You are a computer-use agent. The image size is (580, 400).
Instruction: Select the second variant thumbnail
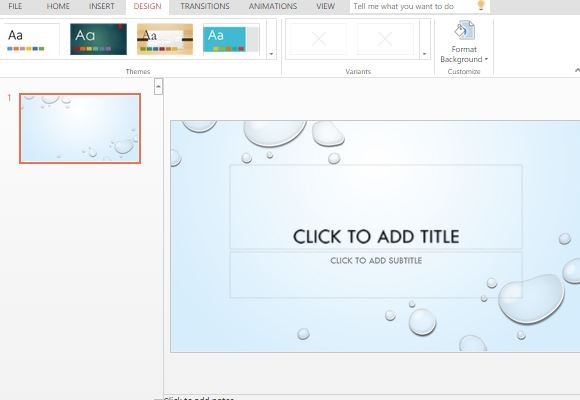coord(385,39)
